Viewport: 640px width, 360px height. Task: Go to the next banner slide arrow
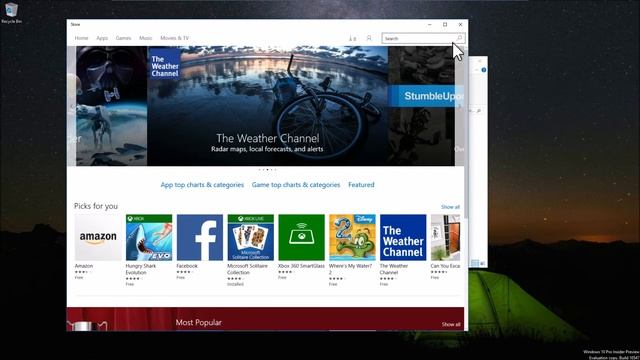click(x=460, y=106)
